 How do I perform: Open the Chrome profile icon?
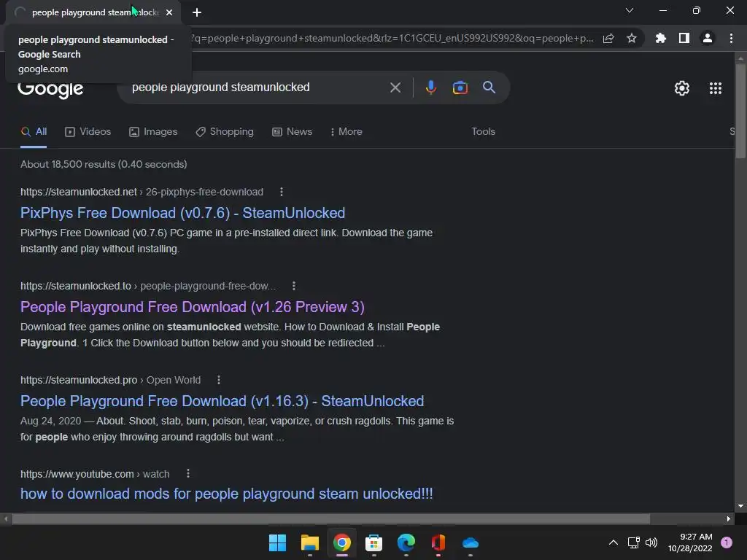click(708, 38)
